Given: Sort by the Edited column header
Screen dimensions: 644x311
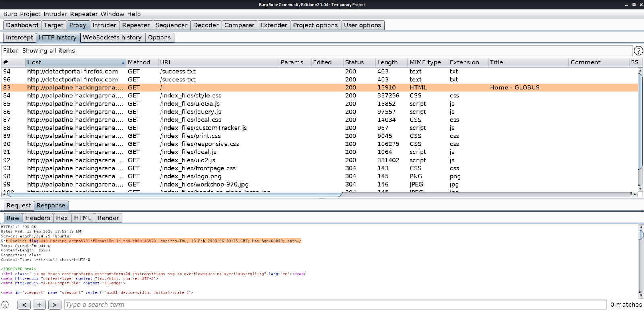Looking at the screenshot, I should click(327, 62).
